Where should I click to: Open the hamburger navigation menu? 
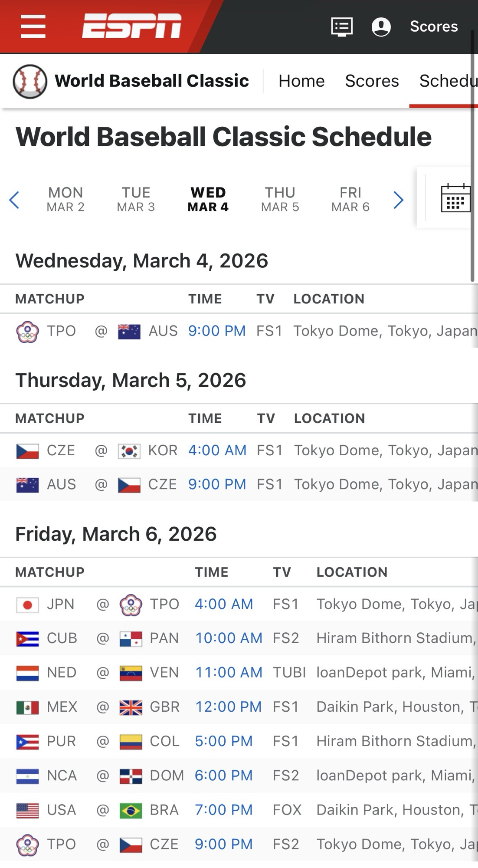pos(33,26)
